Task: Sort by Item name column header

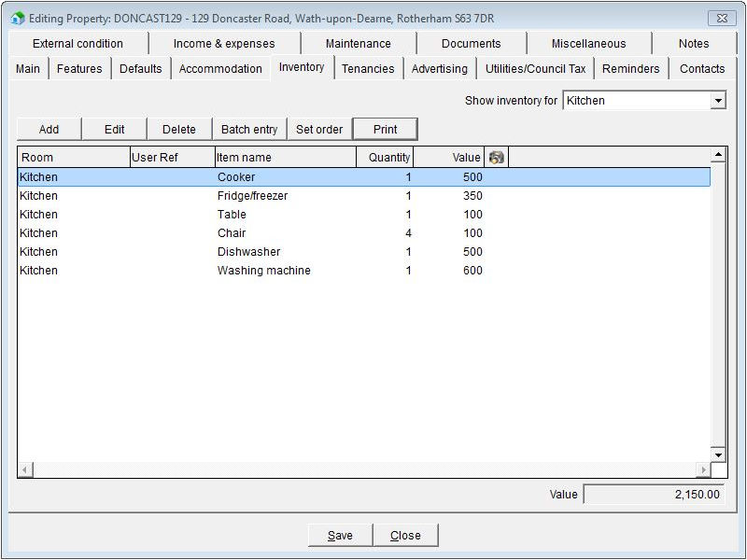Action: pos(286,157)
